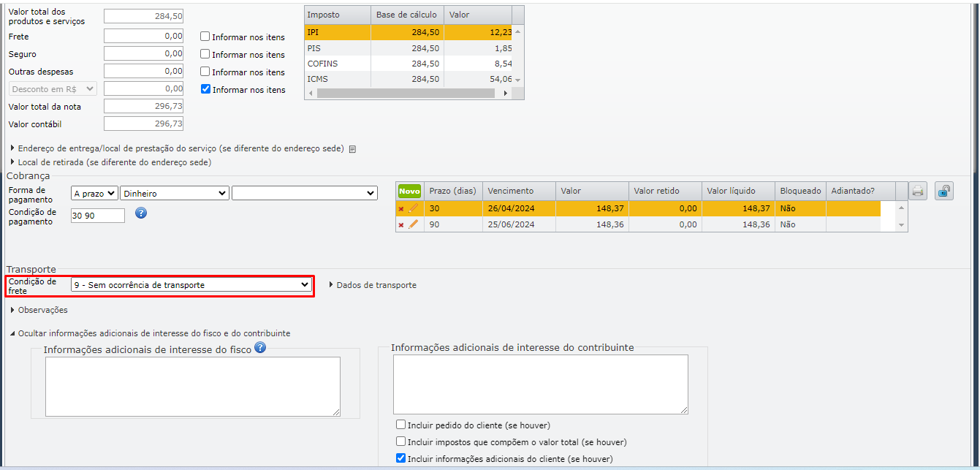980x470 pixels.
Task: Click tax table scroll down arrow
Action: pyautogui.click(x=518, y=79)
